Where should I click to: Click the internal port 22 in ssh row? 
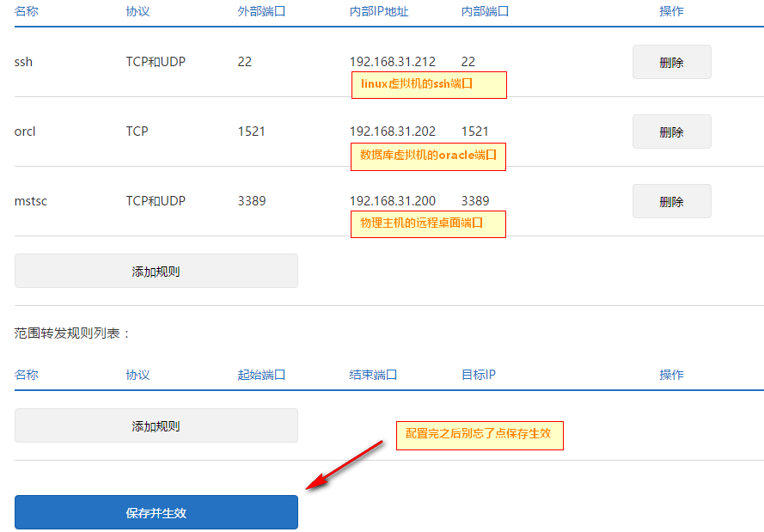click(468, 62)
